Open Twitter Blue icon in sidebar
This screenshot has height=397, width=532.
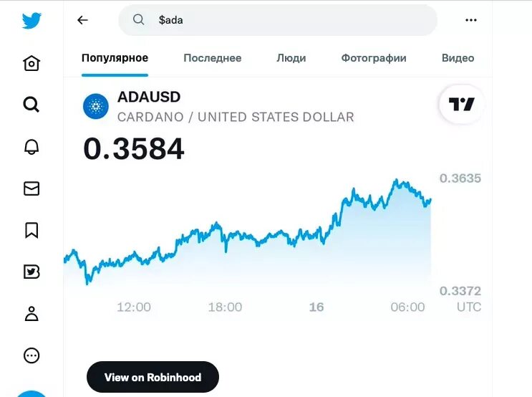pos(32,272)
